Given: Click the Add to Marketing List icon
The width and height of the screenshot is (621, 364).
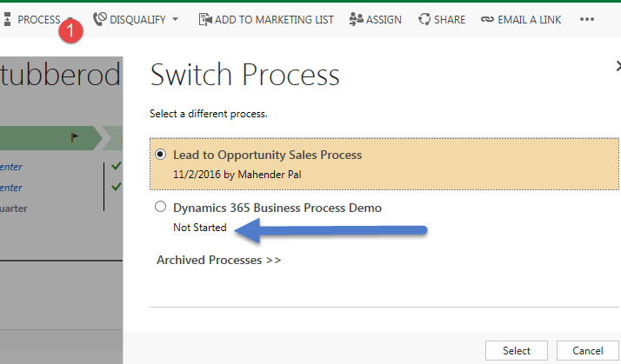Looking at the screenshot, I should pos(204,19).
